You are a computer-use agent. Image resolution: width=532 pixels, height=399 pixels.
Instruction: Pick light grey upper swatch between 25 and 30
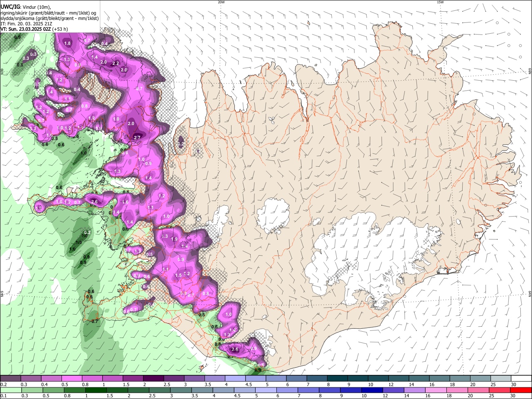pyautogui.click(x=501, y=379)
